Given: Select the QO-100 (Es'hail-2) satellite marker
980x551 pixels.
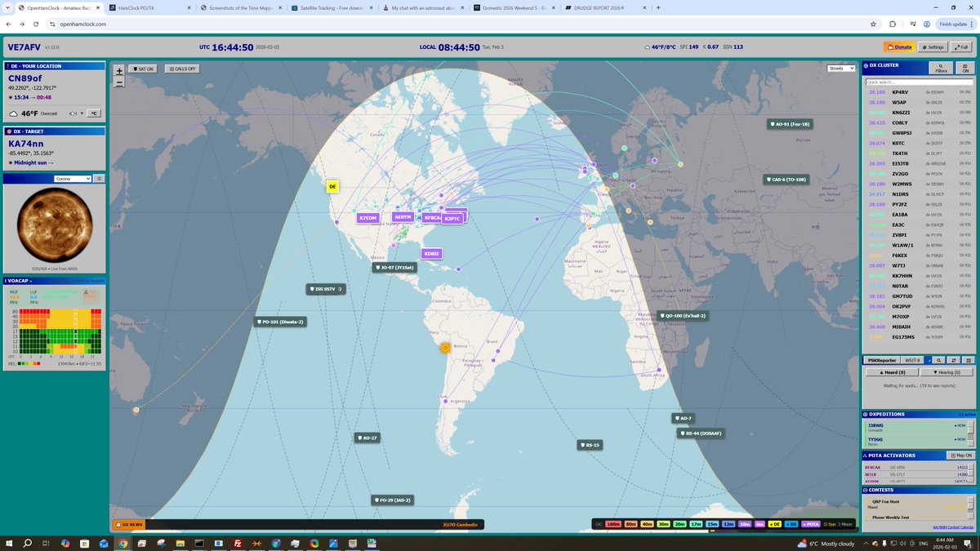Looking at the screenshot, I should pyautogui.click(x=682, y=315).
